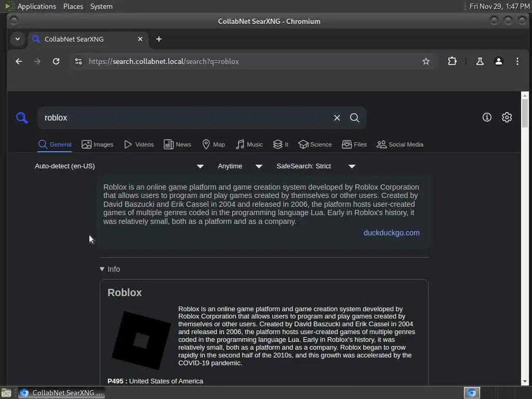Image resolution: width=532 pixels, height=399 pixels.
Task: Open the Social Media category tab
Action: coord(400,144)
